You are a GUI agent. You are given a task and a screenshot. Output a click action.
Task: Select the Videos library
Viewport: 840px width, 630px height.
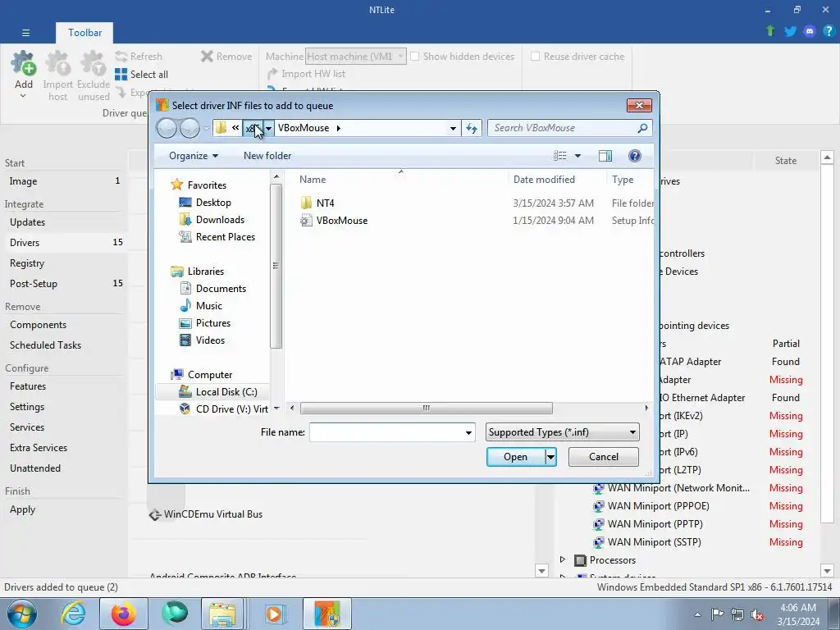[x=210, y=340]
